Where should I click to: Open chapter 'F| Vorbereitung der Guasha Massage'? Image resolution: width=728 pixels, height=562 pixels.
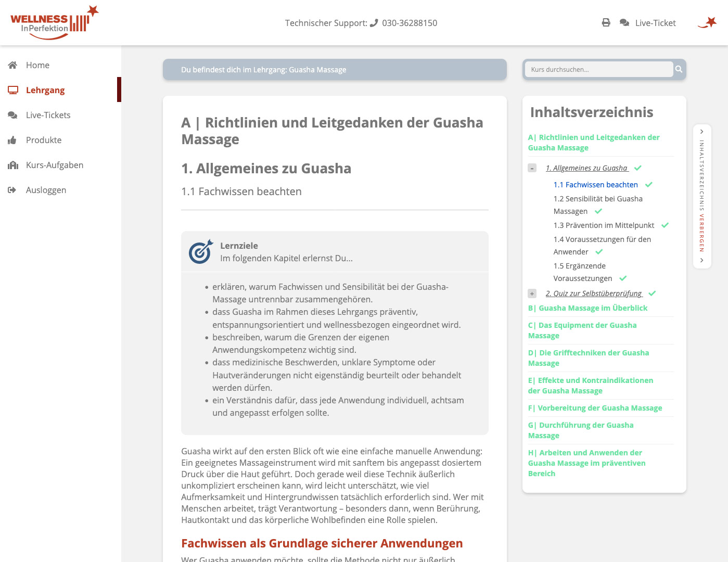pyautogui.click(x=595, y=408)
